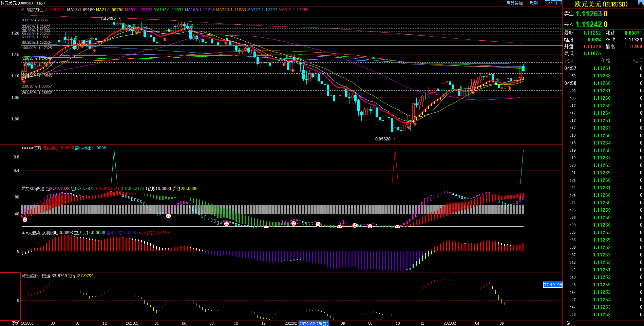Open the 商品叠加 overlay link

[514, 3]
